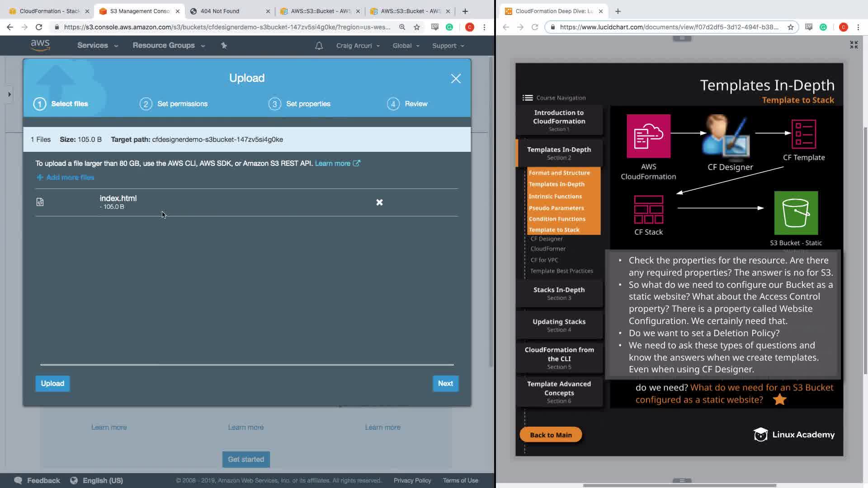
Task: Open the notifications bell icon
Action: click(319, 46)
